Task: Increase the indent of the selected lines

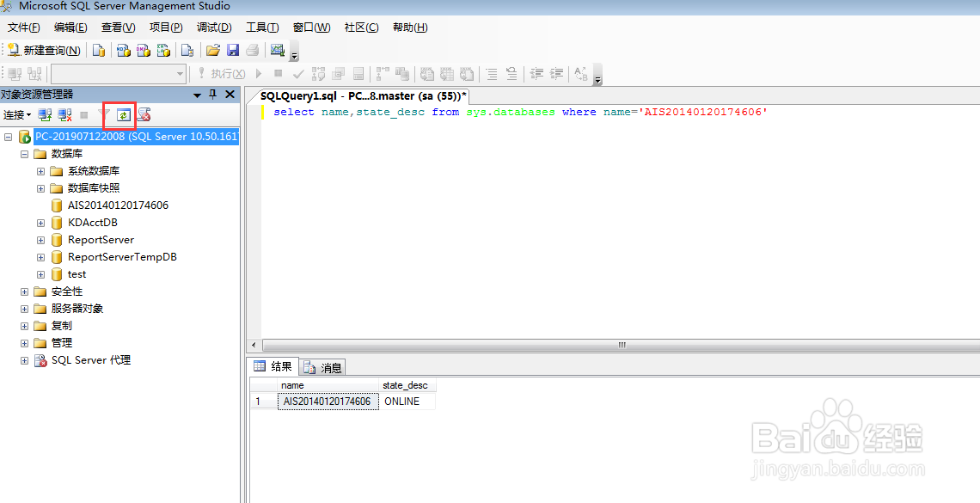Action: click(x=556, y=74)
